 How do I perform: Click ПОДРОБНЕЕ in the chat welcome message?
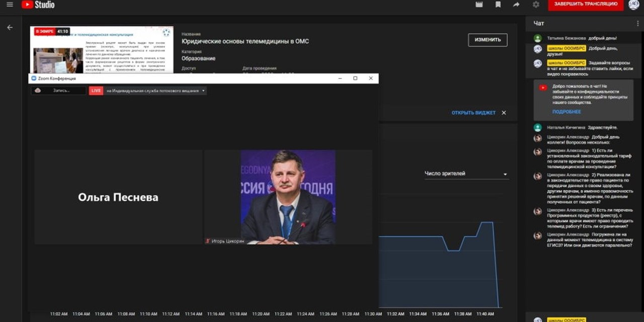click(566, 112)
